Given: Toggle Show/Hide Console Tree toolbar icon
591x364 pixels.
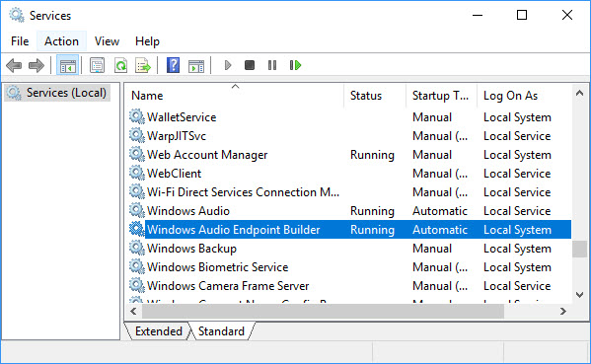Looking at the screenshot, I should tap(67, 65).
